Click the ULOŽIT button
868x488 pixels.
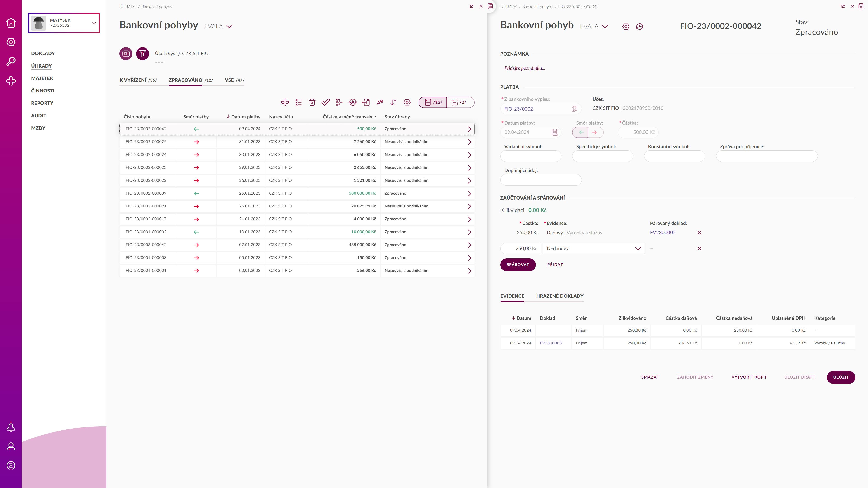841,377
